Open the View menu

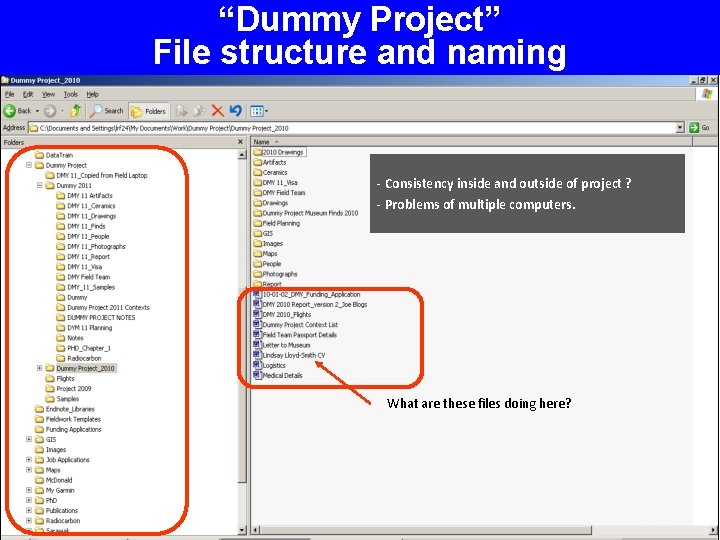pos(48,94)
